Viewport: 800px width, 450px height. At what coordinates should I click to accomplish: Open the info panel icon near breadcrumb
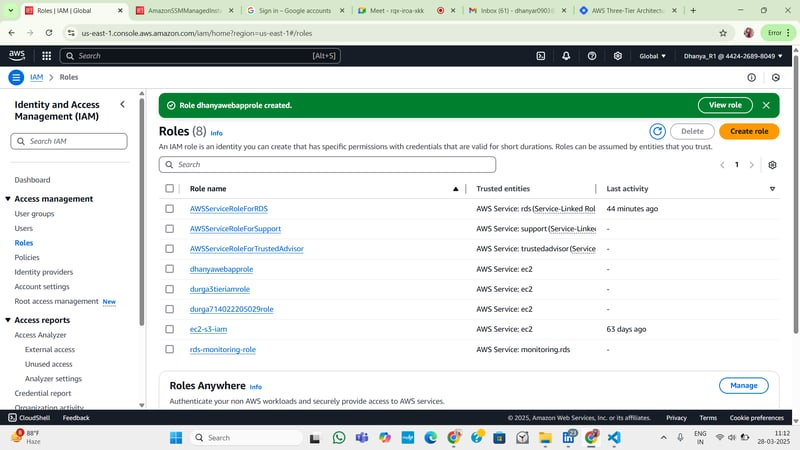click(x=752, y=78)
